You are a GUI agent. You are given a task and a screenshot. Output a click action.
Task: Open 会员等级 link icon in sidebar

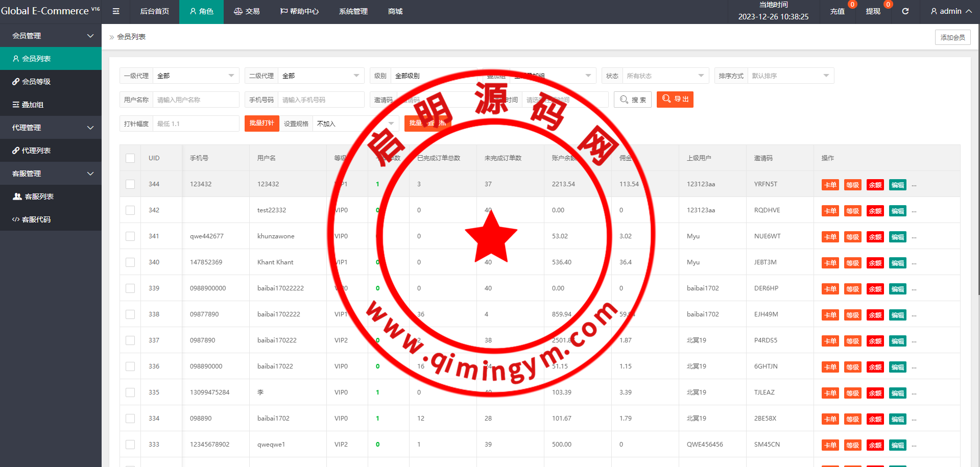pyautogui.click(x=16, y=82)
